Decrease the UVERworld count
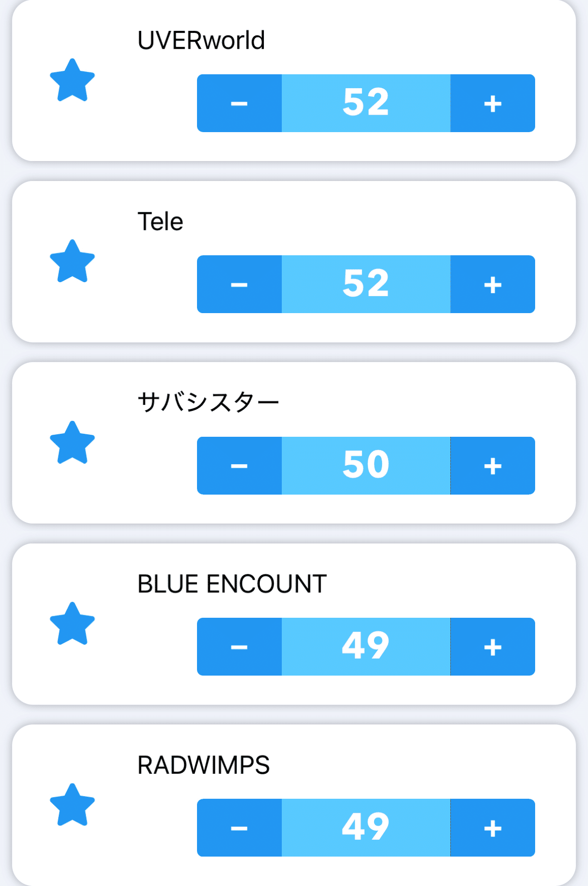The width and height of the screenshot is (588, 886). pyautogui.click(x=239, y=103)
